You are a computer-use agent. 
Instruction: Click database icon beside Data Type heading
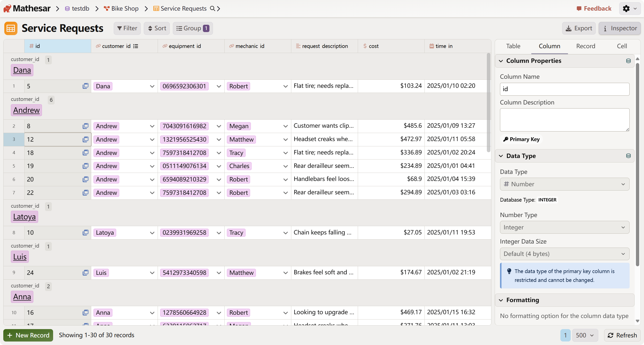628,156
